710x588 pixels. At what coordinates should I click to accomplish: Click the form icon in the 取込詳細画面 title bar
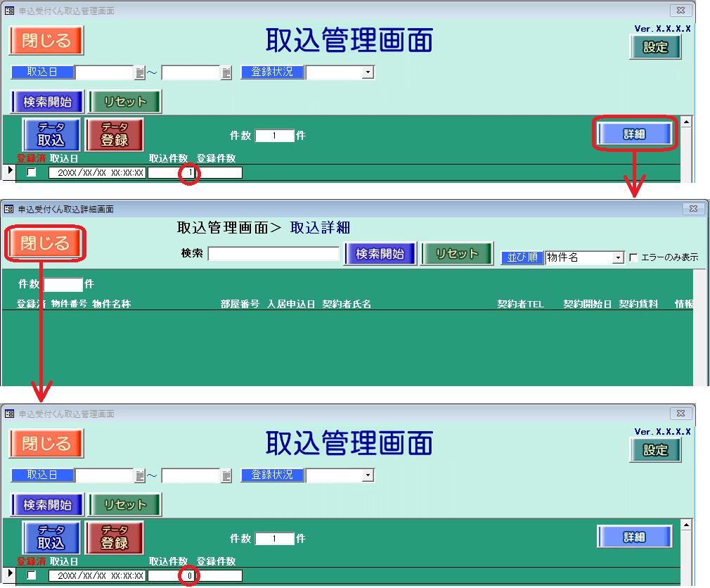pyautogui.click(x=9, y=209)
